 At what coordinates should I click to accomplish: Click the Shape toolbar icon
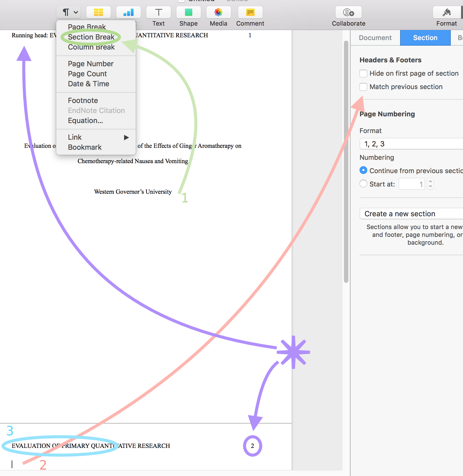(189, 12)
